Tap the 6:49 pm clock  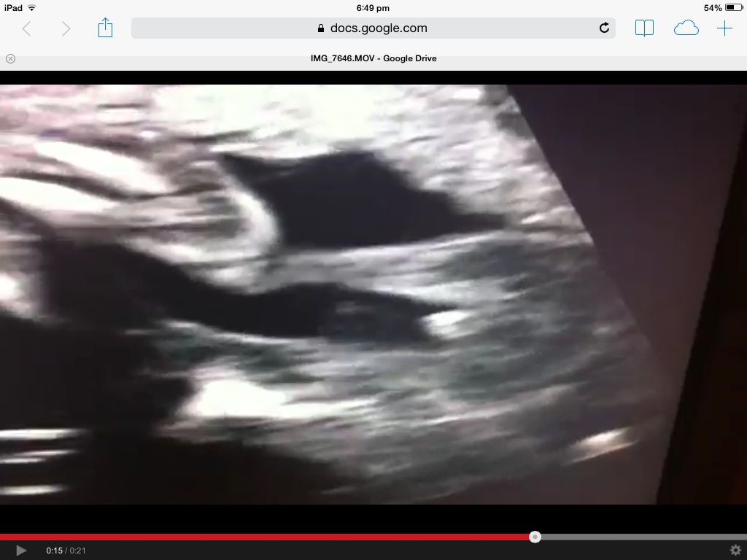(373, 7)
